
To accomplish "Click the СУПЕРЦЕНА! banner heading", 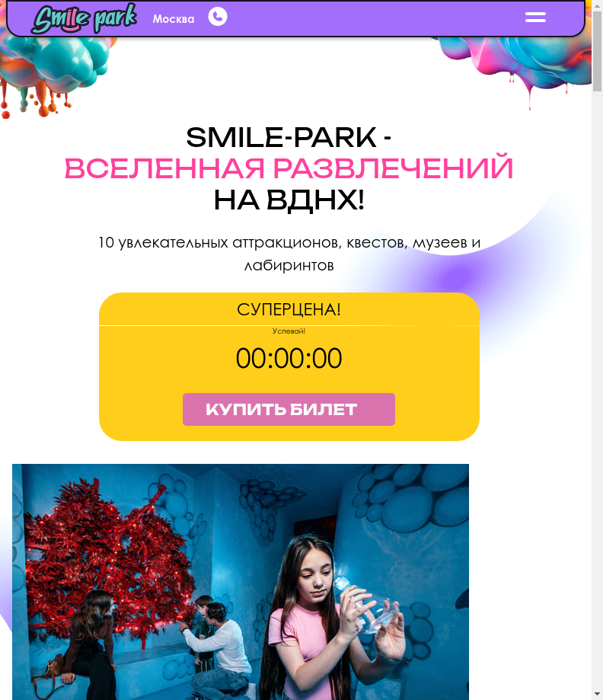I will (289, 309).
